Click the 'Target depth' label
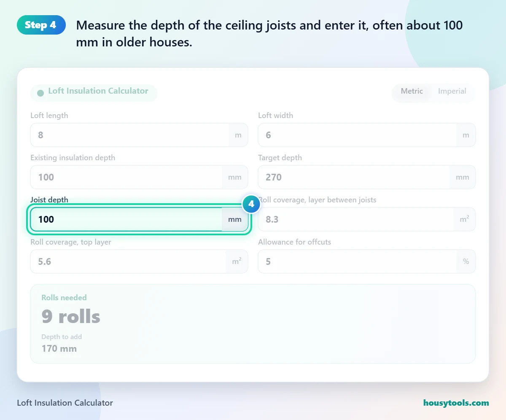506x420 pixels. click(x=280, y=158)
